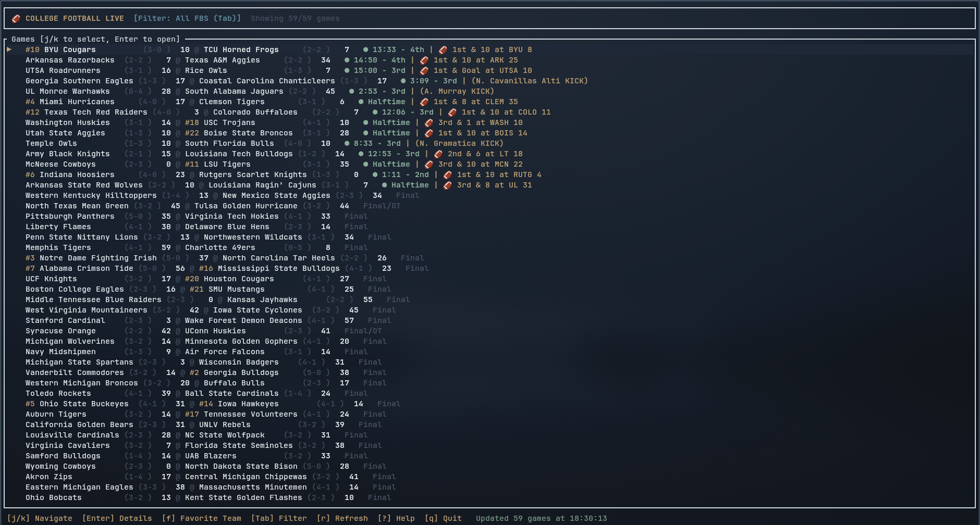Click the selection arrow beside #10 BYU Cougars
980x525 pixels.
[9, 49]
